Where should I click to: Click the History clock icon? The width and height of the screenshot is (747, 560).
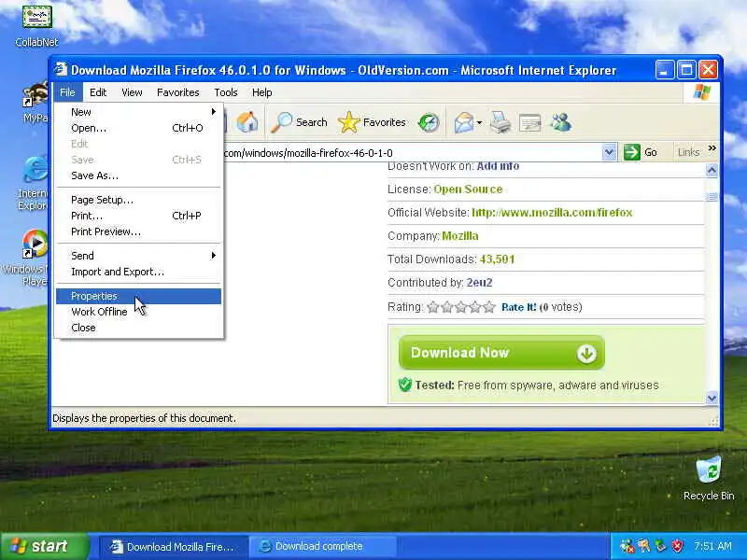pos(429,122)
